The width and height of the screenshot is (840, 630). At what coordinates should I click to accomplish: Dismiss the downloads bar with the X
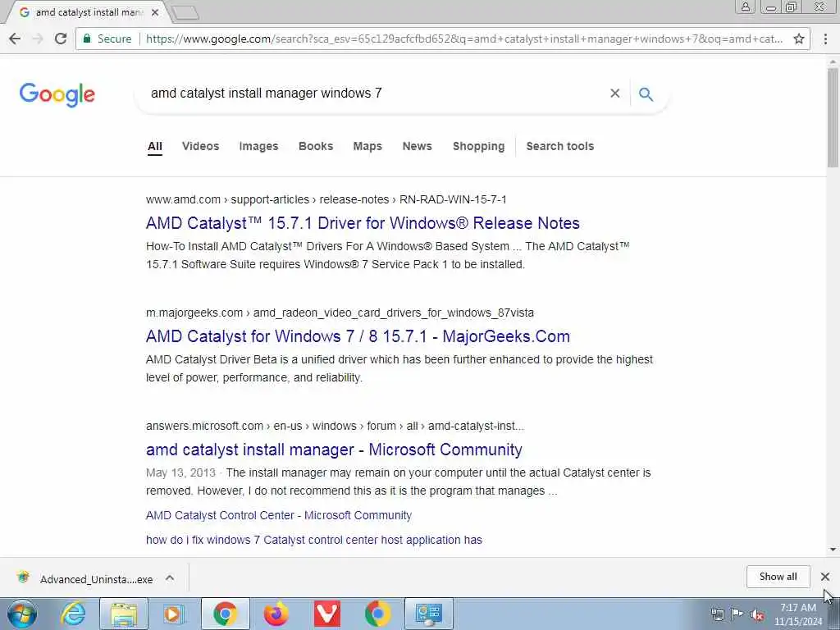click(825, 577)
